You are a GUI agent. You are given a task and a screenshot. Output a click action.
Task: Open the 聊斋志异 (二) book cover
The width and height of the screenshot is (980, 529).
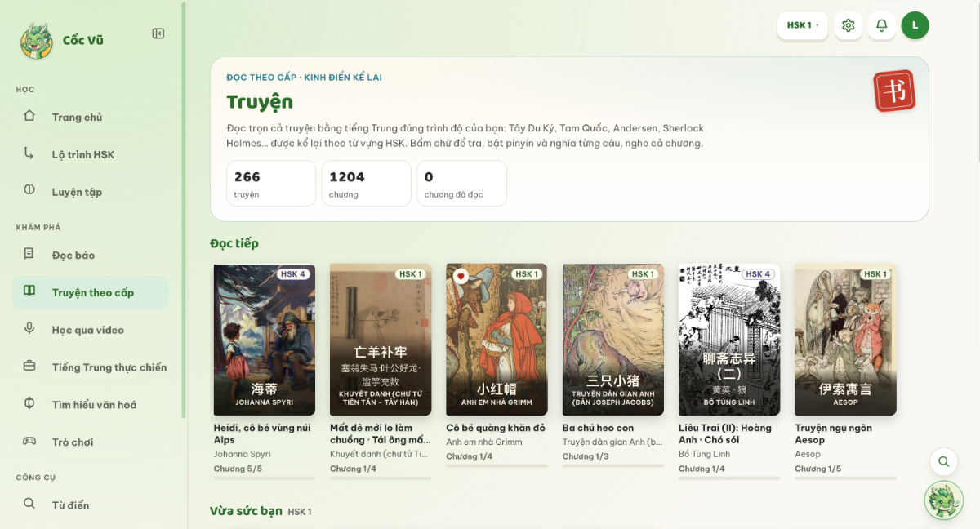click(729, 340)
